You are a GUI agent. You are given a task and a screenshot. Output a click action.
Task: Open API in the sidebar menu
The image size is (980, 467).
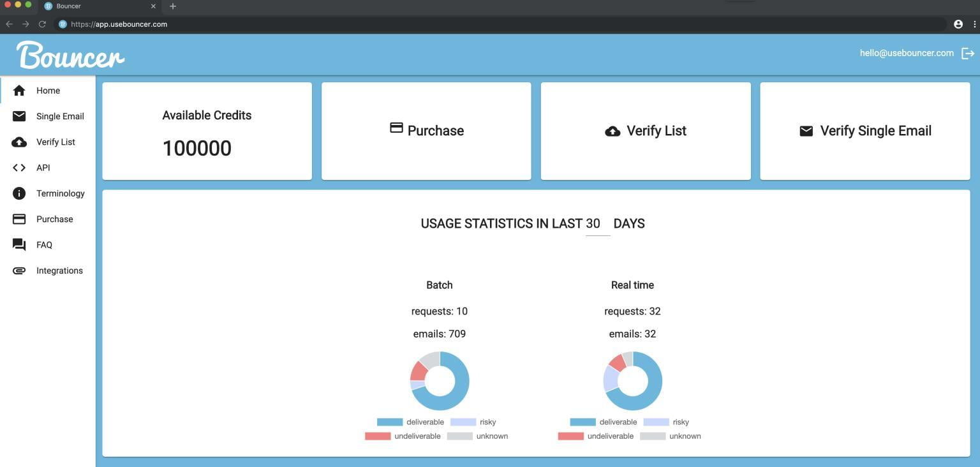48,168
